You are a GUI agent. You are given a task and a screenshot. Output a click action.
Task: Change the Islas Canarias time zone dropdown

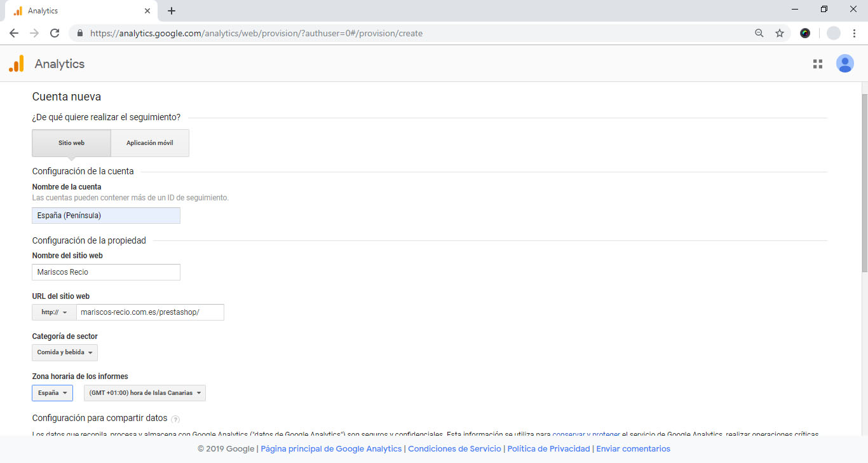click(145, 393)
